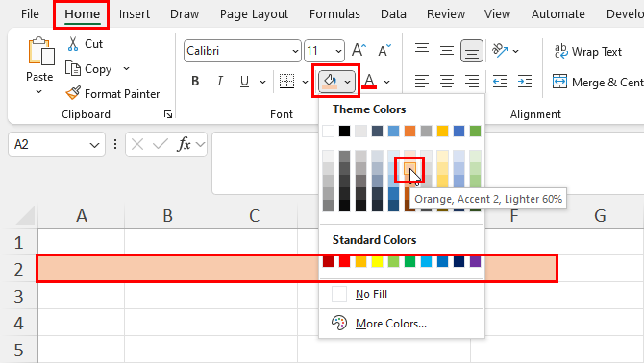Image resolution: width=644 pixels, height=363 pixels.
Task: Select column A header
Action: (82, 215)
